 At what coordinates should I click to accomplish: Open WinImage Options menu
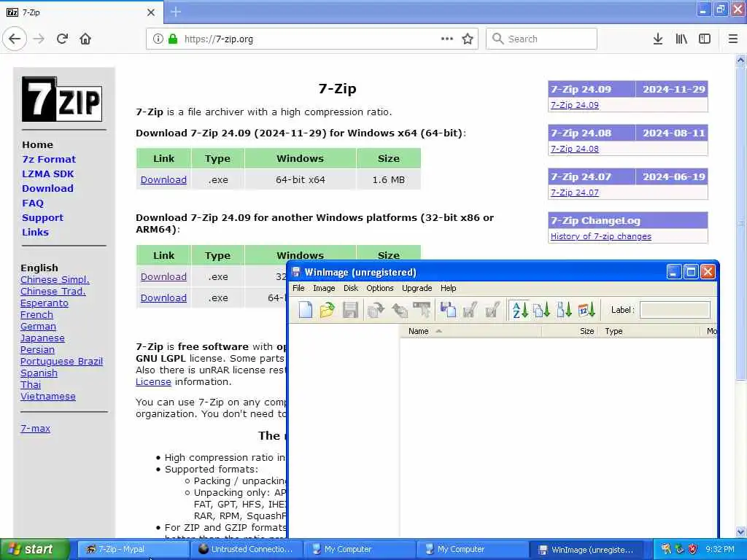click(379, 288)
